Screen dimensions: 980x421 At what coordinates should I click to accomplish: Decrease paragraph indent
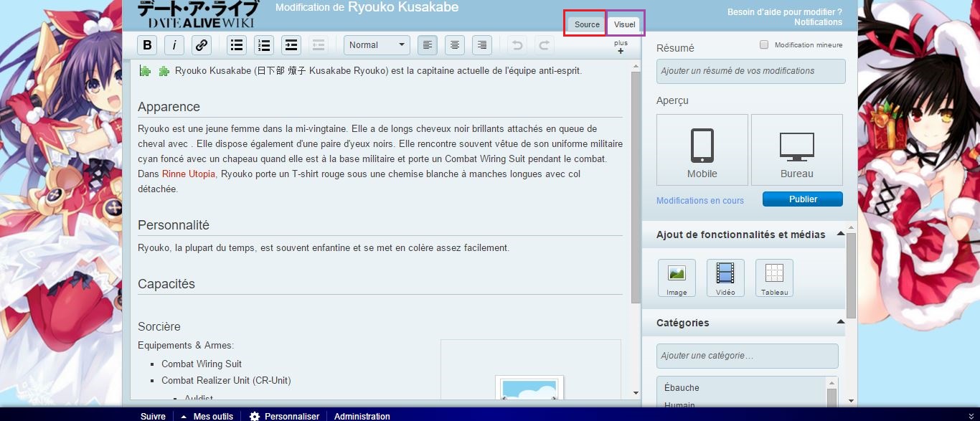319,45
